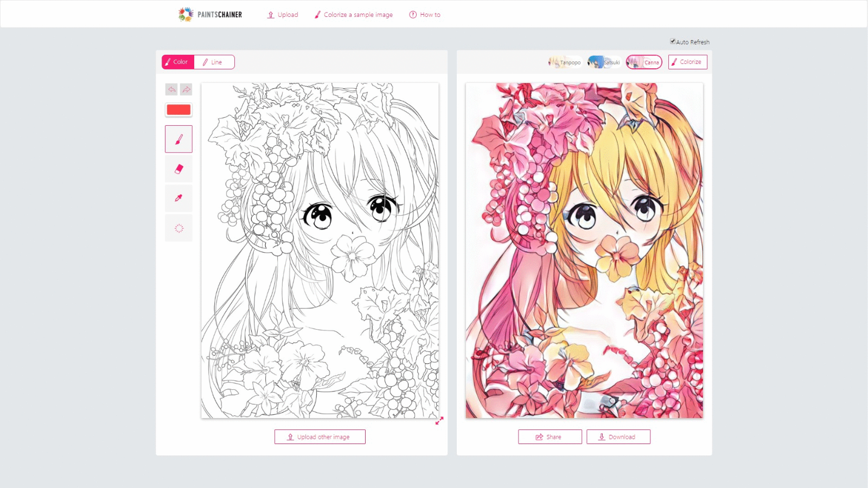Viewport: 868px width, 488px height.
Task: Choose the Tanpopo colorization style
Action: [x=565, y=62]
